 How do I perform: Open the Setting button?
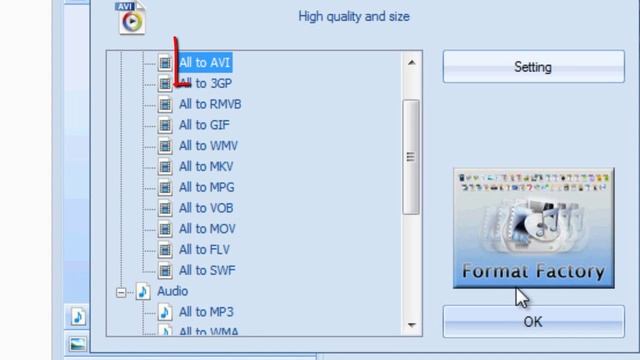coord(533,67)
